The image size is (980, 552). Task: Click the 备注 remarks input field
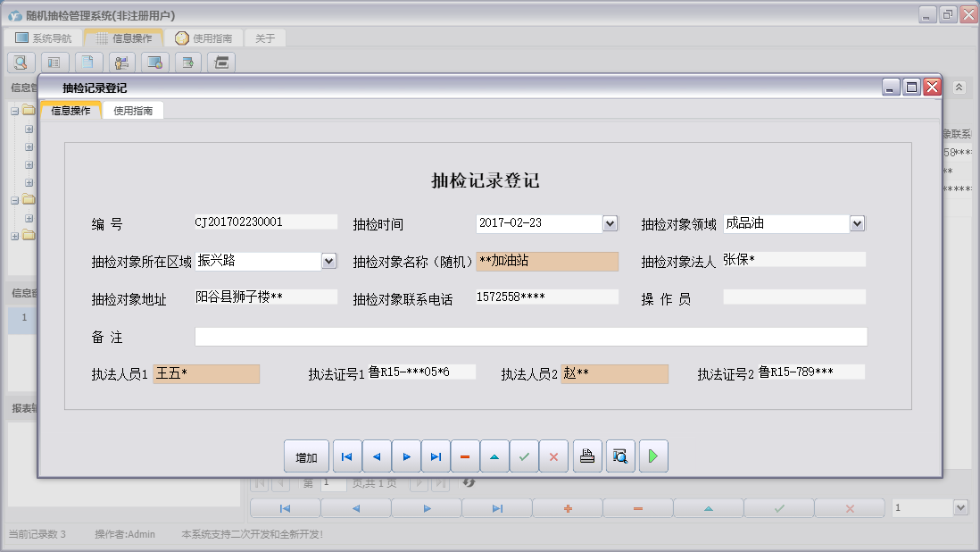click(530, 337)
